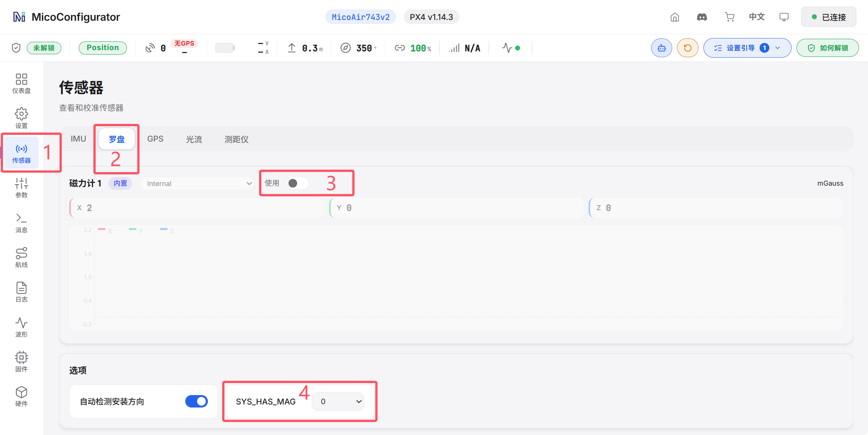Switch to the 光流 optical flow tab
This screenshot has width=868, height=435.
[194, 139]
